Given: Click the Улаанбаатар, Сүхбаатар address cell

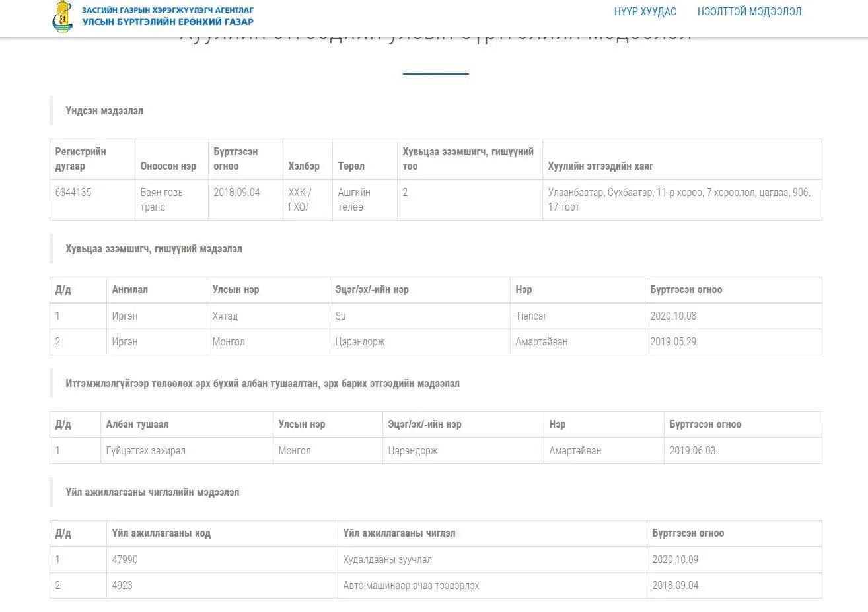Looking at the screenshot, I should click(x=682, y=199).
